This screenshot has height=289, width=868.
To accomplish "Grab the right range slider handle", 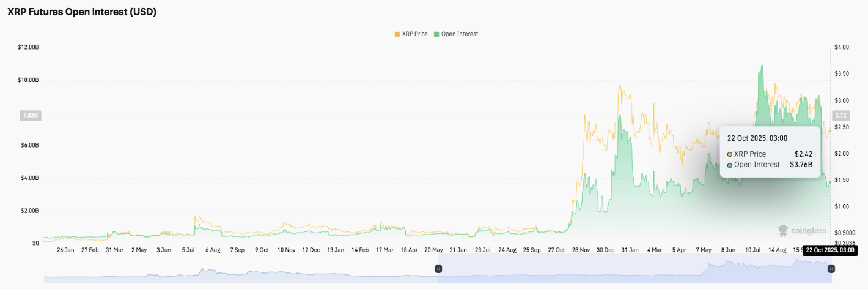I will [831, 269].
